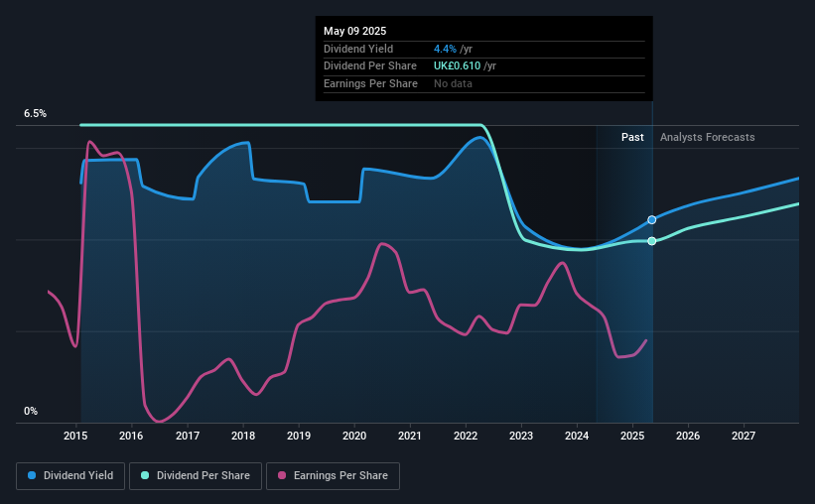The height and width of the screenshot is (504, 815).
Task: Toggle the Dividend Yield legend item
Action: pyautogui.click(x=70, y=476)
